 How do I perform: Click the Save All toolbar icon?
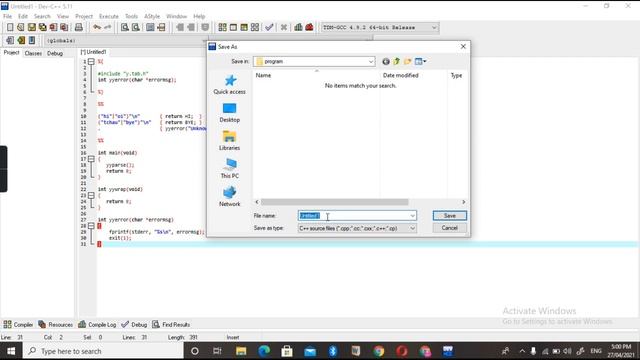42,27
